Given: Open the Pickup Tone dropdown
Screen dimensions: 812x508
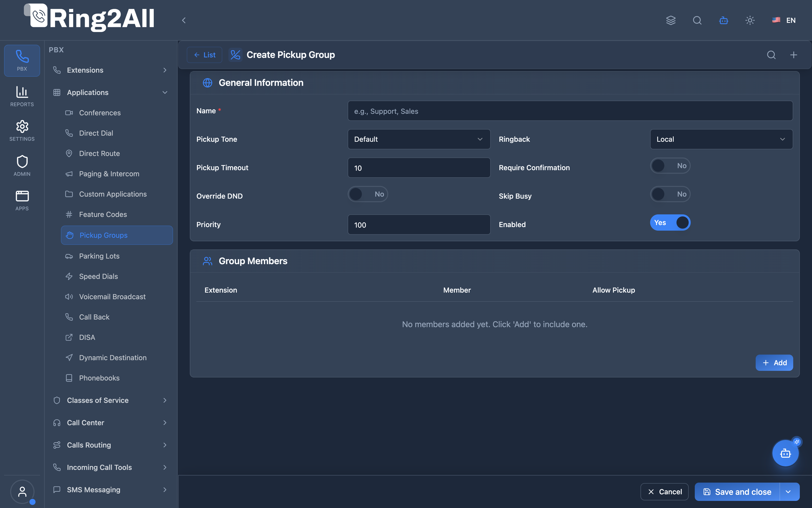Looking at the screenshot, I should 419,139.
